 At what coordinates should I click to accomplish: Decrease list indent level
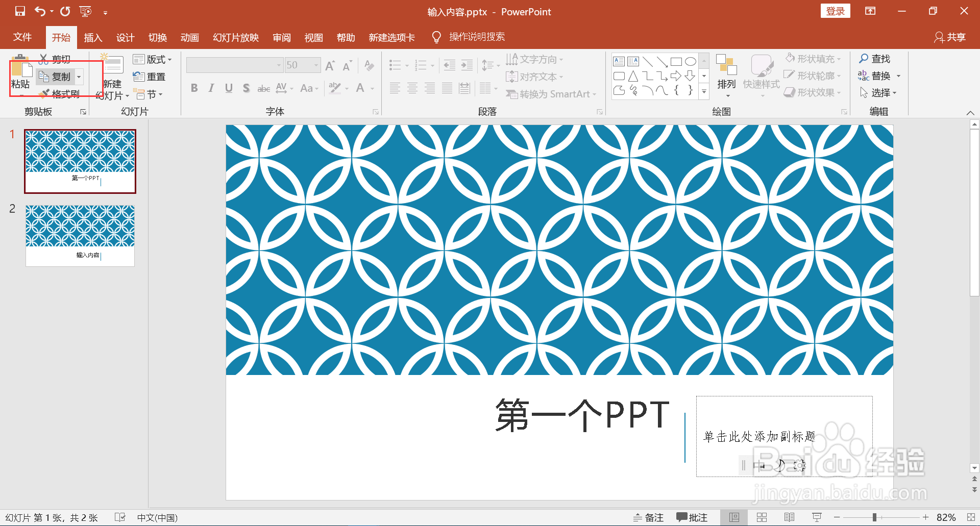pyautogui.click(x=450, y=65)
